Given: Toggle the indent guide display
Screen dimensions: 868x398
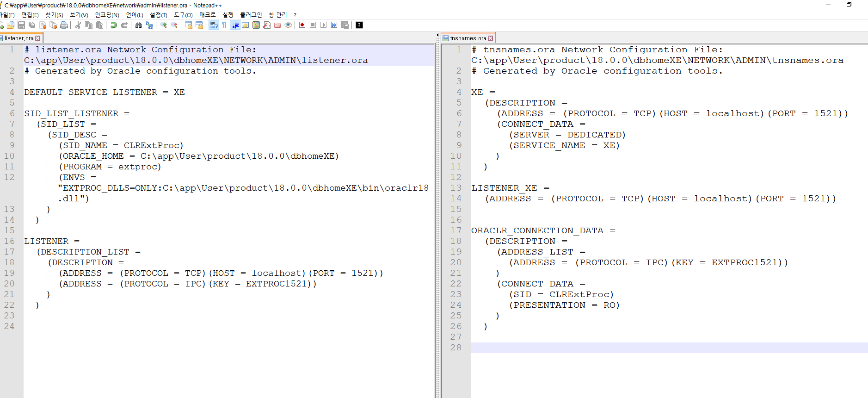Looking at the screenshot, I should (x=235, y=25).
